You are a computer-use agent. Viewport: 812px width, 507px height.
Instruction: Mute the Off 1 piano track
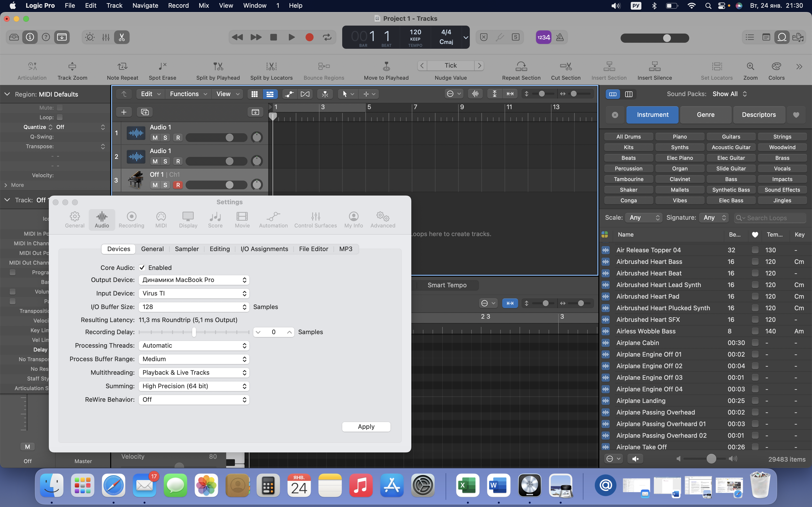(155, 185)
